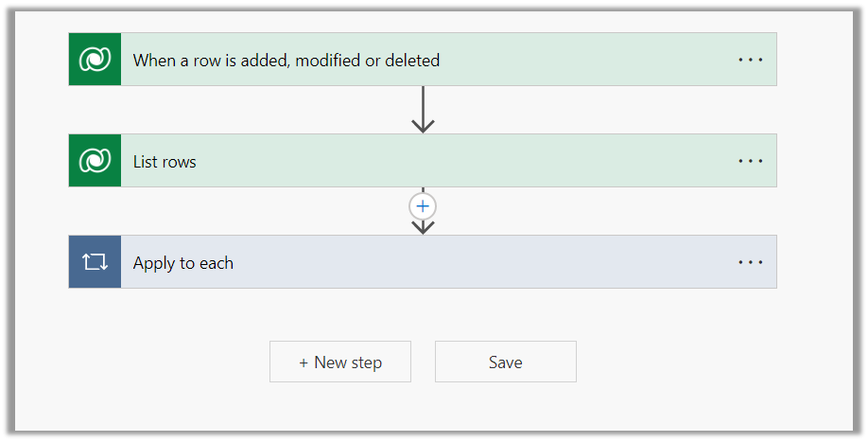Click the arrowhead pointing to Apply to each
The width and height of the screenshot is (868, 442).
coord(423,227)
